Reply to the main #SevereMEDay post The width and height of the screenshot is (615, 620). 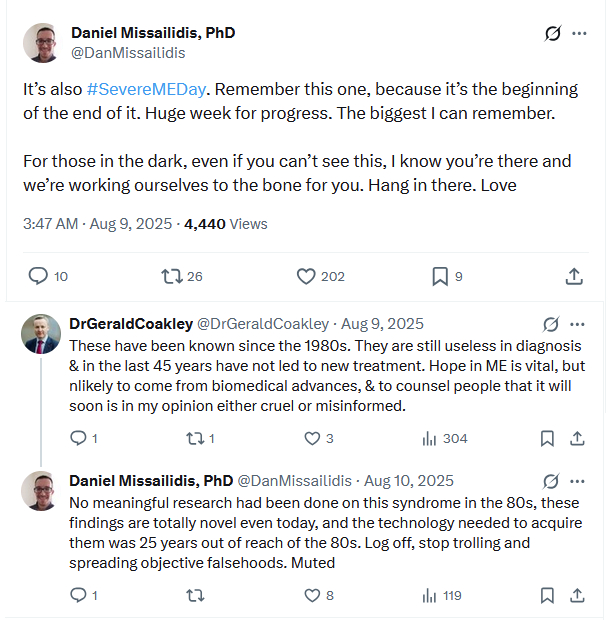click(x=38, y=276)
